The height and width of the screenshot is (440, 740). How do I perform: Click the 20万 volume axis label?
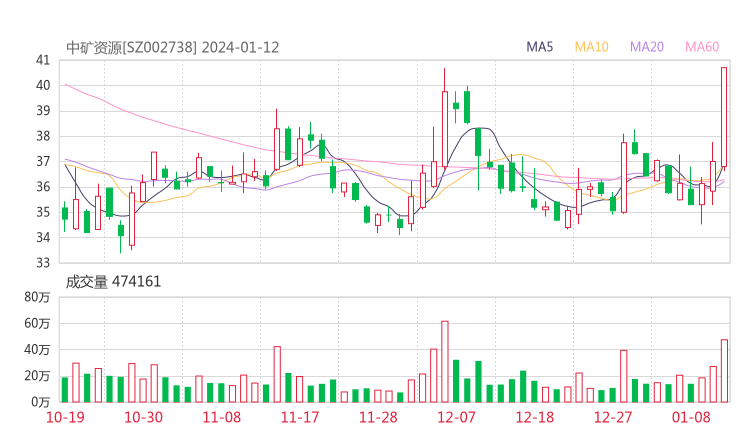coord(37,376)
